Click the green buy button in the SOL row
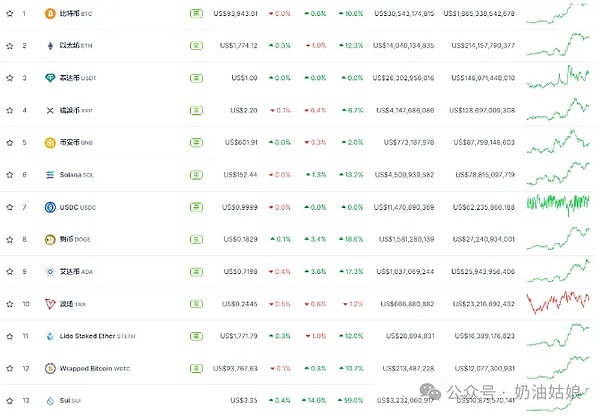Viewport: 600px width, 416px height. click(x=195, y=175)
